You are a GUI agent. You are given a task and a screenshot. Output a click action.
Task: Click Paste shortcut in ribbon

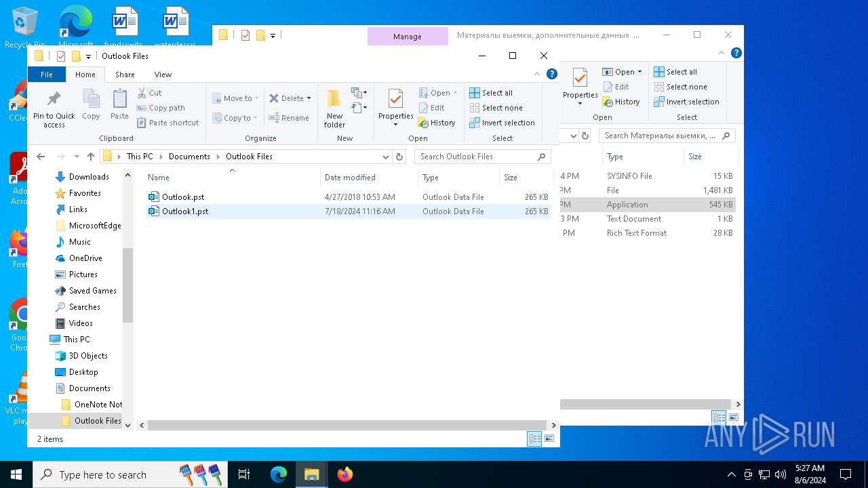(167, 123)
